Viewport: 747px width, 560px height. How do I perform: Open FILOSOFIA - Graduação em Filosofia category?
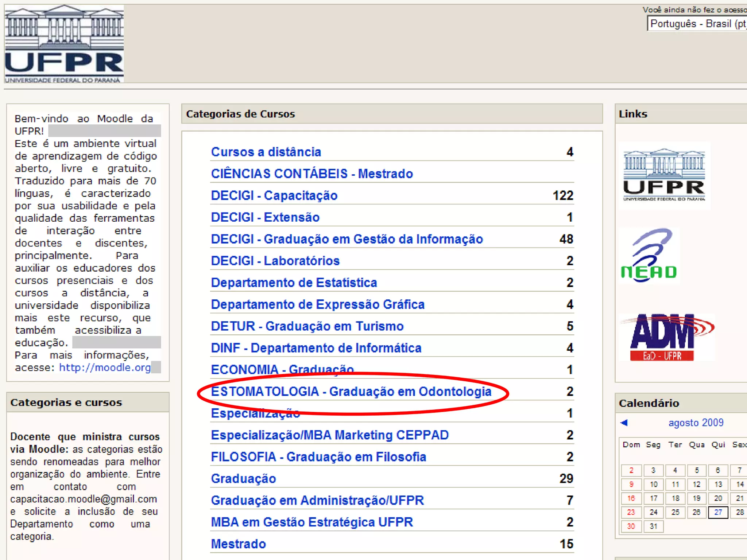tap(318, 457)
